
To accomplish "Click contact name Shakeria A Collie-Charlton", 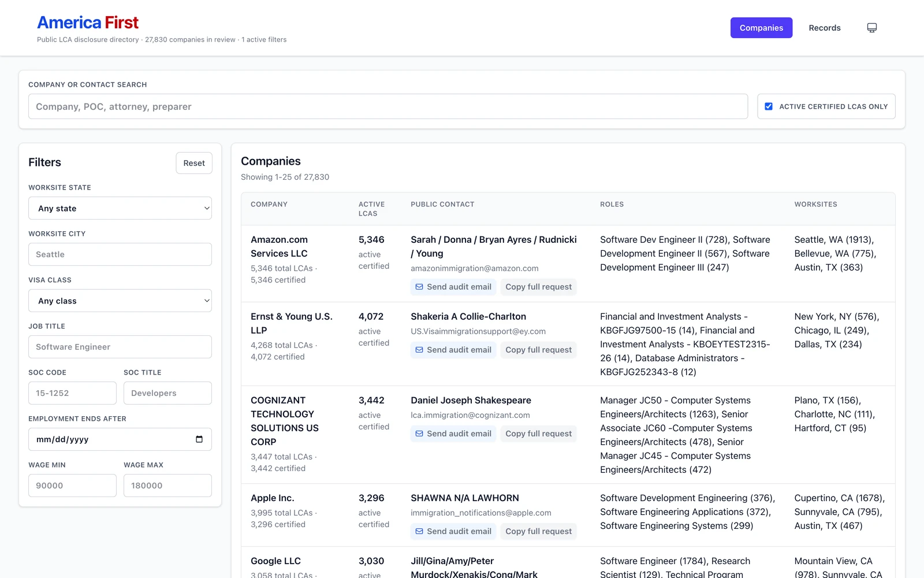I will click(x=468, y=317).
